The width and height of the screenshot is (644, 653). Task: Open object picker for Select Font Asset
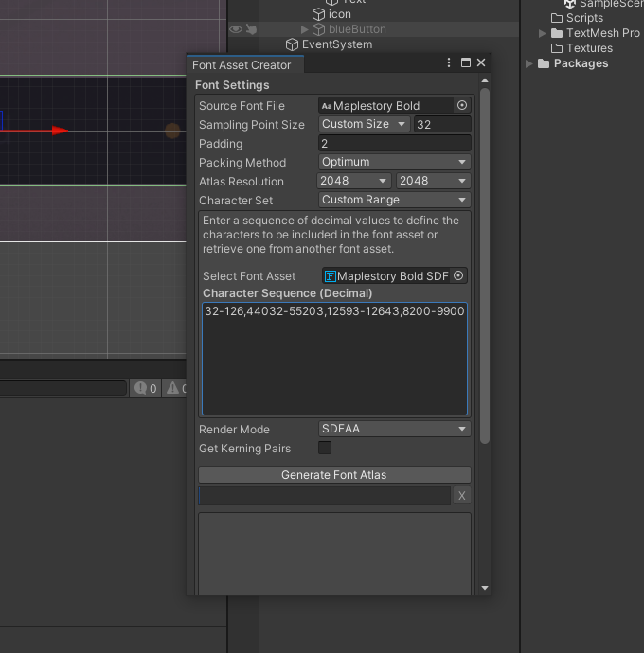(458, 275)
